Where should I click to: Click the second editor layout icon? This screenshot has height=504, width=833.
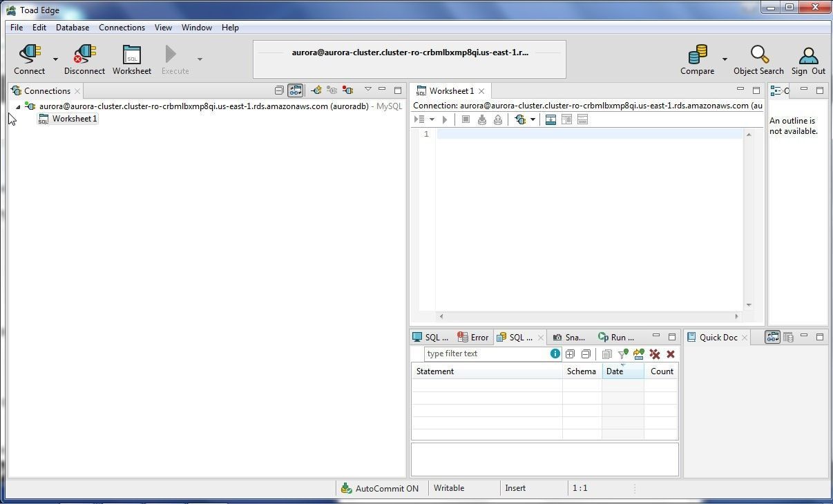[566, 119]
